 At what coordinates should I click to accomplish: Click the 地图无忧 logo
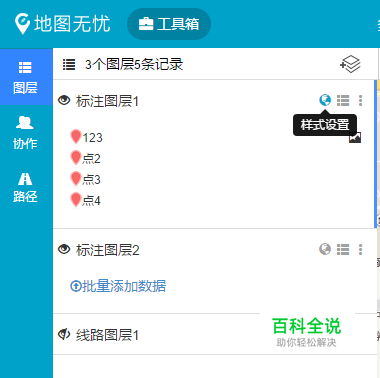point(63,24)
